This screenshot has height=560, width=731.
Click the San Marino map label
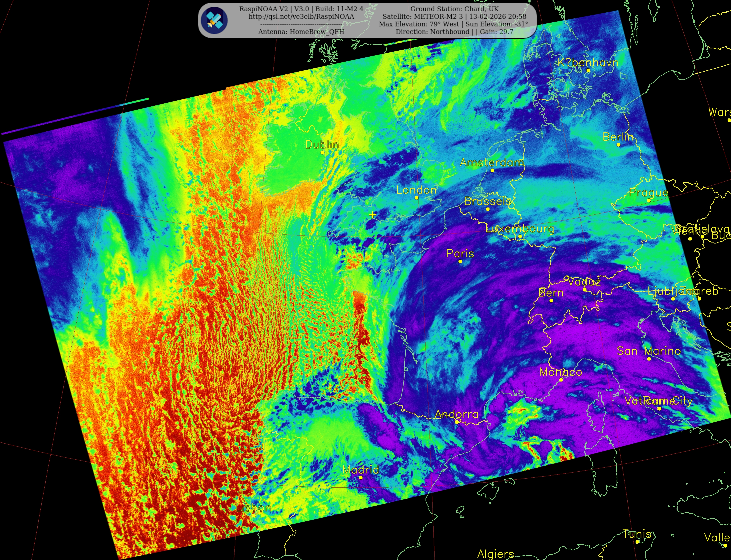[649, 351]
